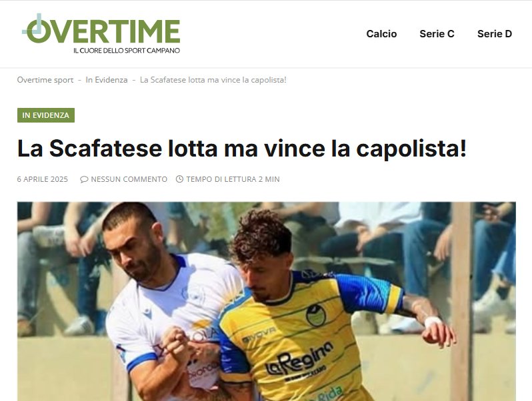
Task: Open the featured match photo
Action: (x=267, y=301)
